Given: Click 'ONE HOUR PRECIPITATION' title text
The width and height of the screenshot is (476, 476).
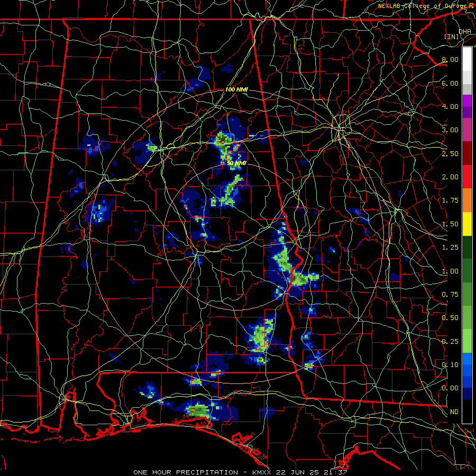Looking at the screenshot, I should click(x=186, y=472).
